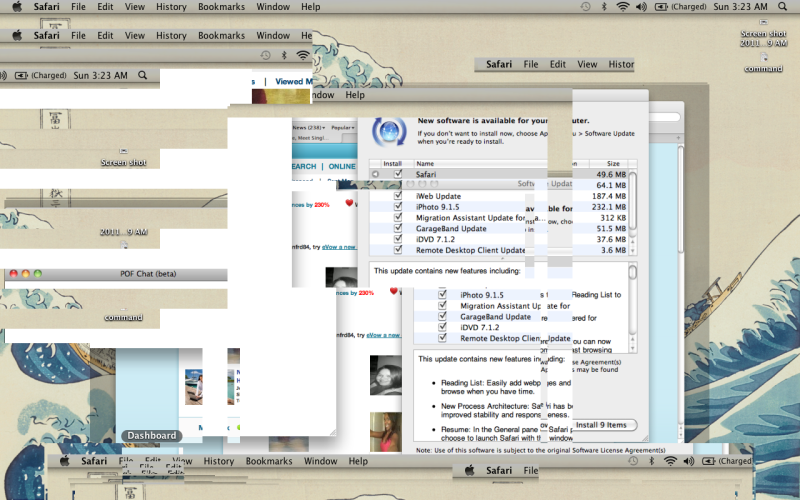Click the Safari window's vertical scrollbar behind Software Update
The width and height of the screenshot is (800, 500).
pos(681,199)
